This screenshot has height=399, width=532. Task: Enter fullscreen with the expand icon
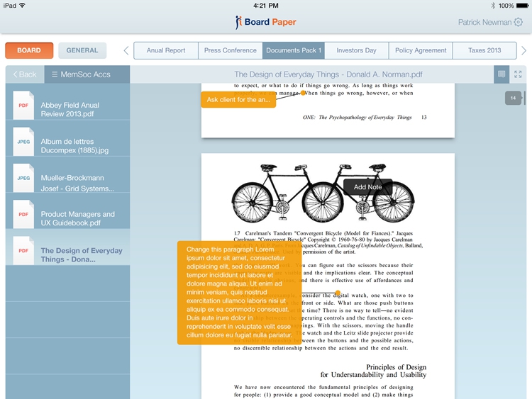pos(518,74)
